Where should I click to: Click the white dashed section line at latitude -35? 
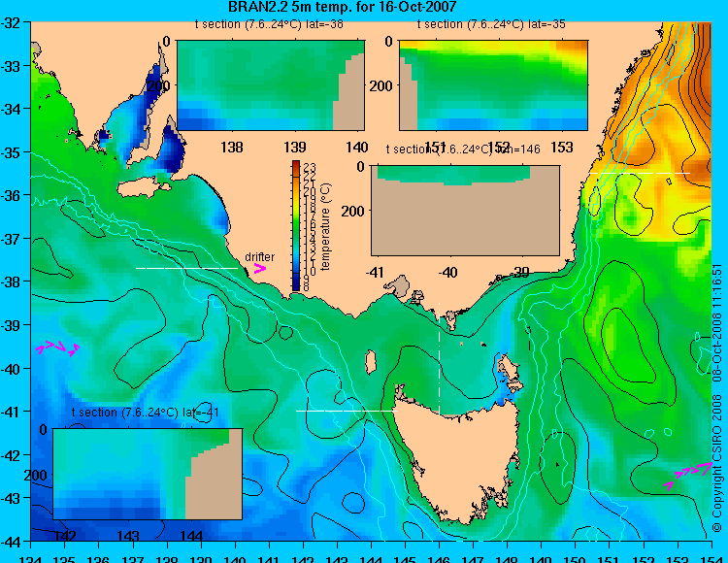point(640,173)
